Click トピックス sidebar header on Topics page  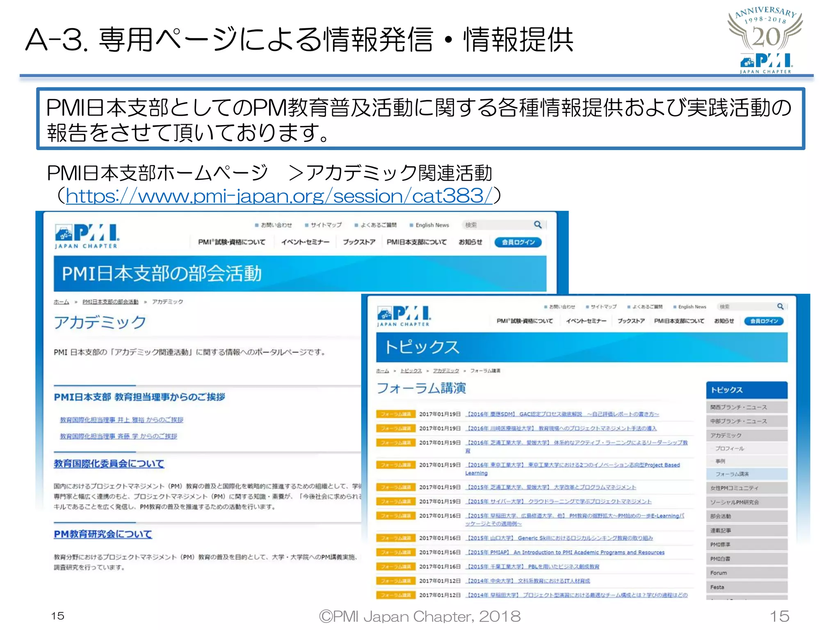(746, 390)
